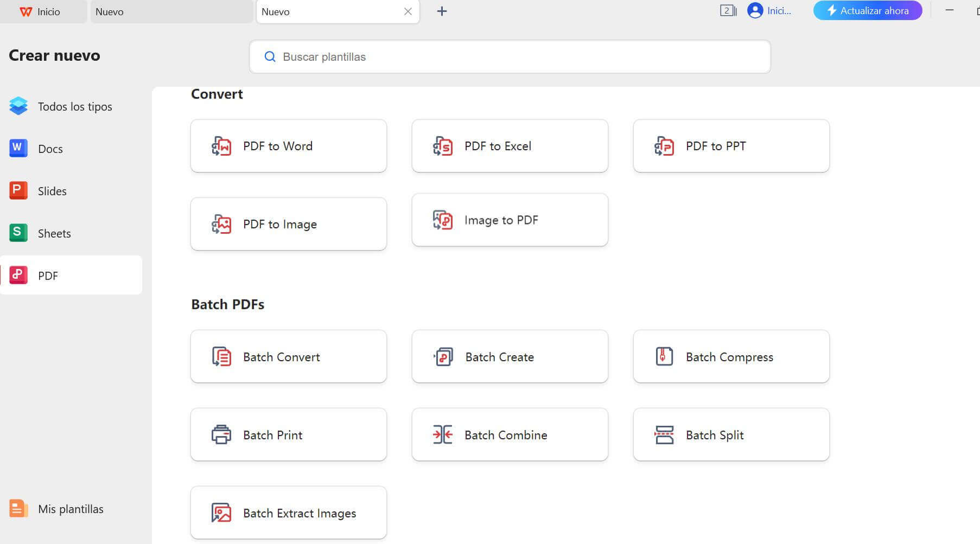Open the Batch Compress tool
Image resolution: width=980 pixels, height=544 pixels.
tap(731, 356)
